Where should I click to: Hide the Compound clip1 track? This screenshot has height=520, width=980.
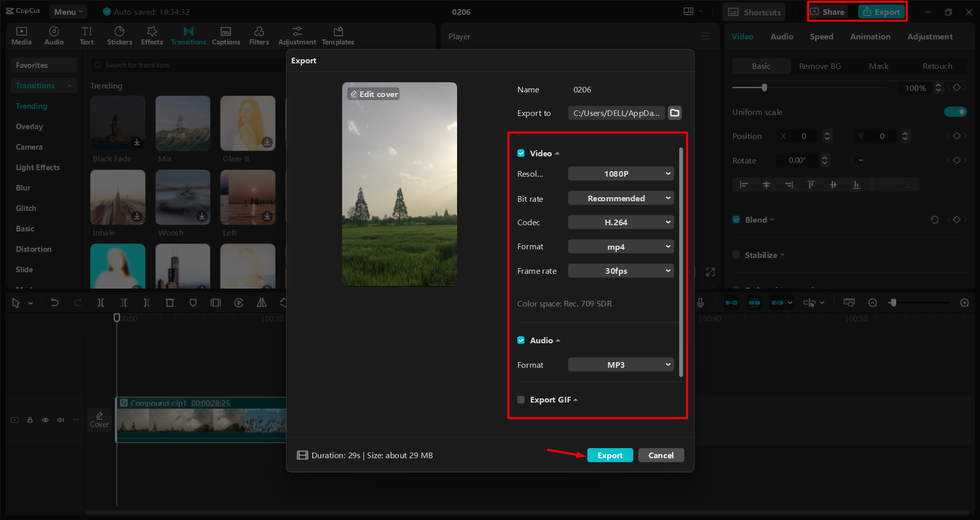45,419
